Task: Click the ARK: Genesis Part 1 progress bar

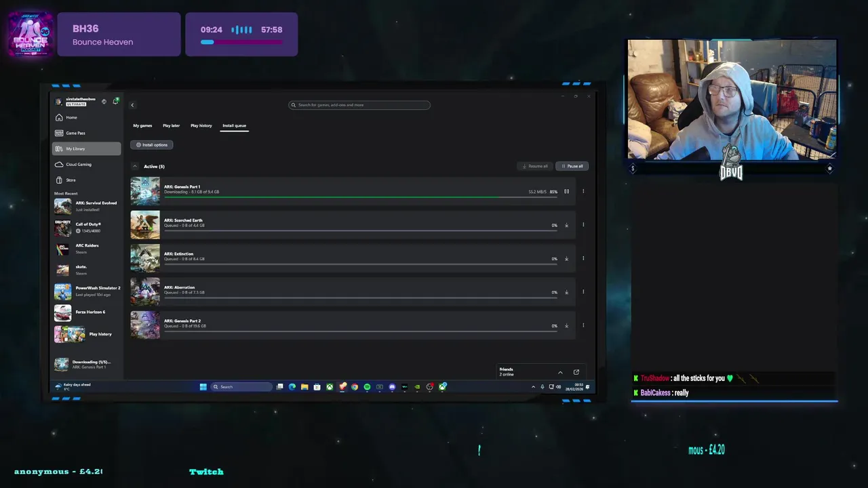Action: tap(361, 197)
